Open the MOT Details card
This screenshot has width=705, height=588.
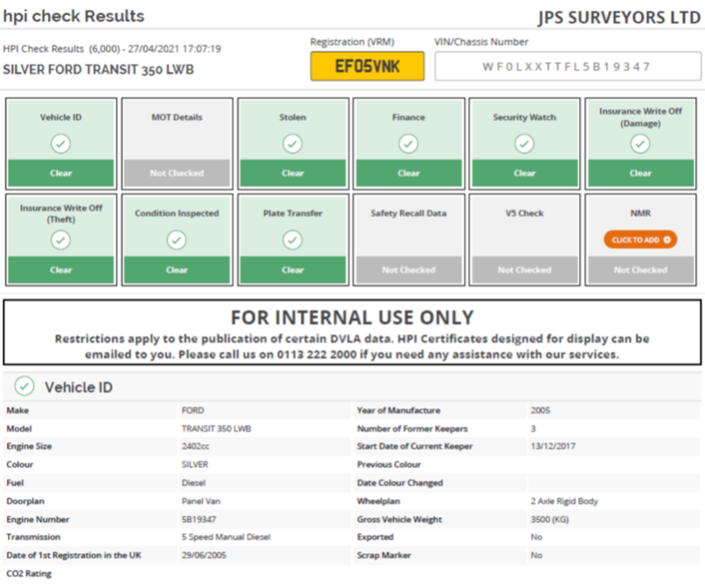click(177, 144)
